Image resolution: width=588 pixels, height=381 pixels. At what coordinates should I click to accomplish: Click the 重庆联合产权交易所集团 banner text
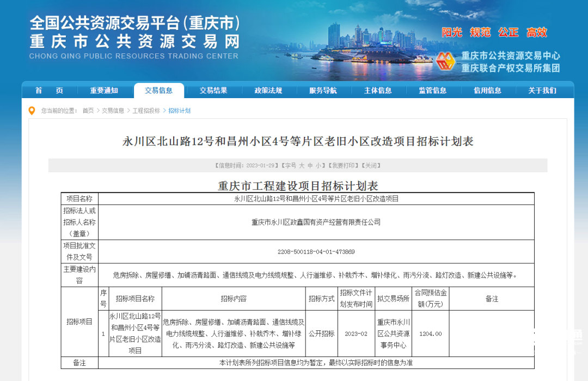(510, 68)
